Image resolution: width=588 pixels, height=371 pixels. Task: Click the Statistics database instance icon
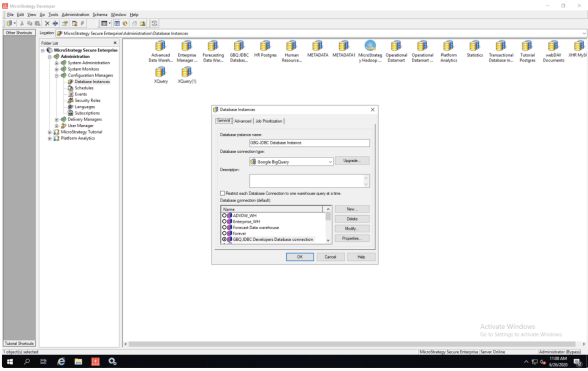[474, 46]
